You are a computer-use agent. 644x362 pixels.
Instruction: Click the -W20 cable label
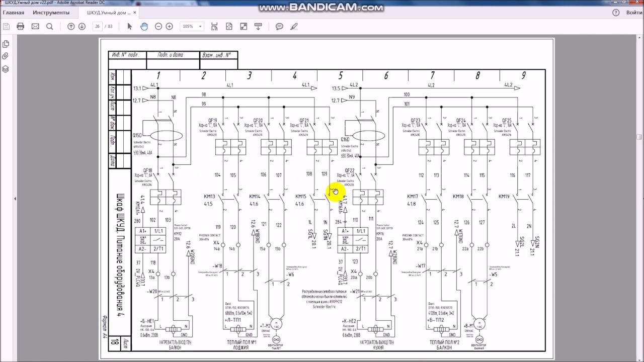pos(152,291)
